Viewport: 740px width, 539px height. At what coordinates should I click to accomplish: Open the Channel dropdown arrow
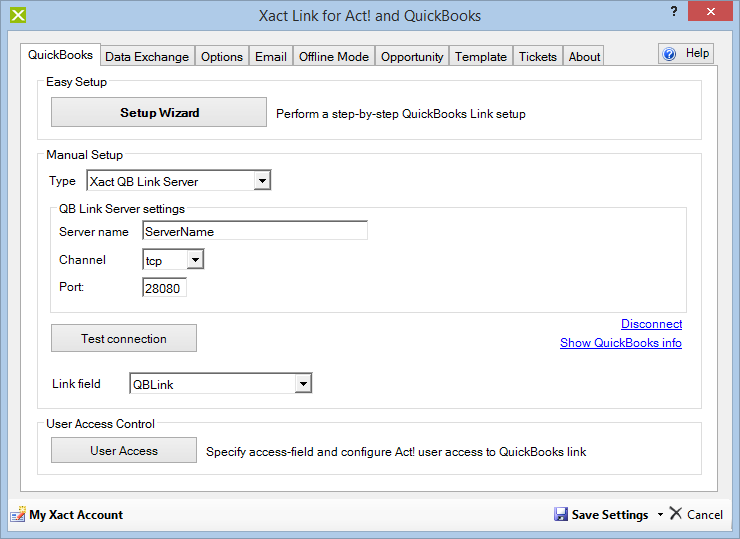(x=195, y=260)
